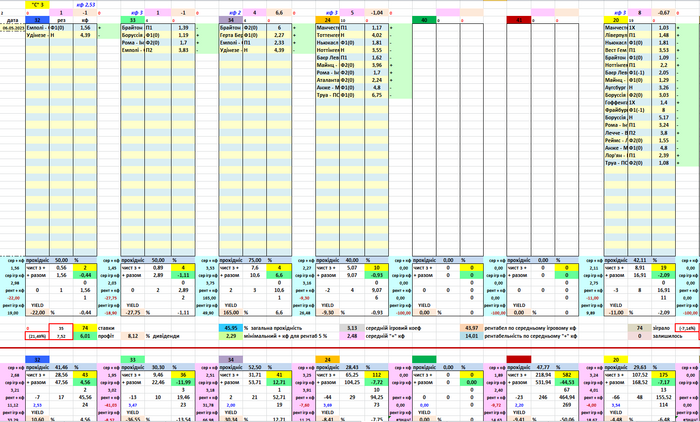Click the Аугсбург match cell
This screenshot has height=422, width=700.
[616, 88]
